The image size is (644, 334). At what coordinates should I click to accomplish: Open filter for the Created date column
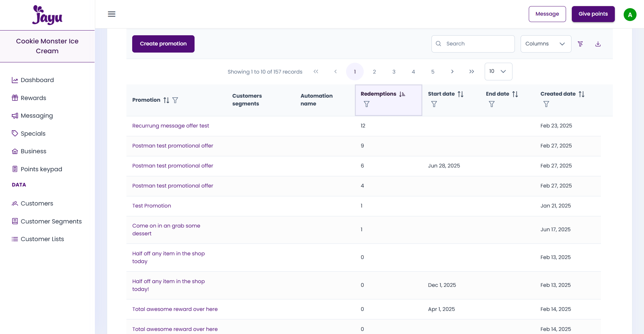(546, 104)
